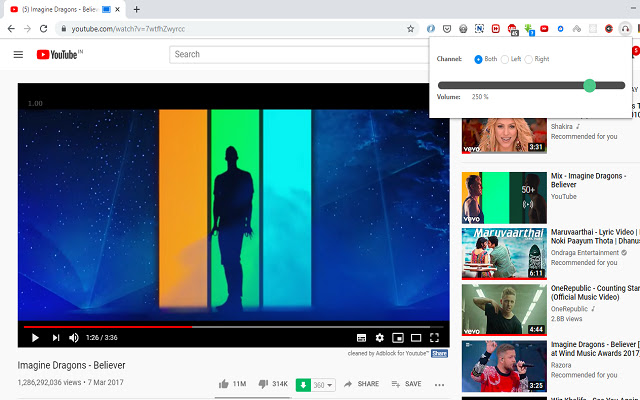
Task: Seek on the video progress bar
Action: (233, 327)
